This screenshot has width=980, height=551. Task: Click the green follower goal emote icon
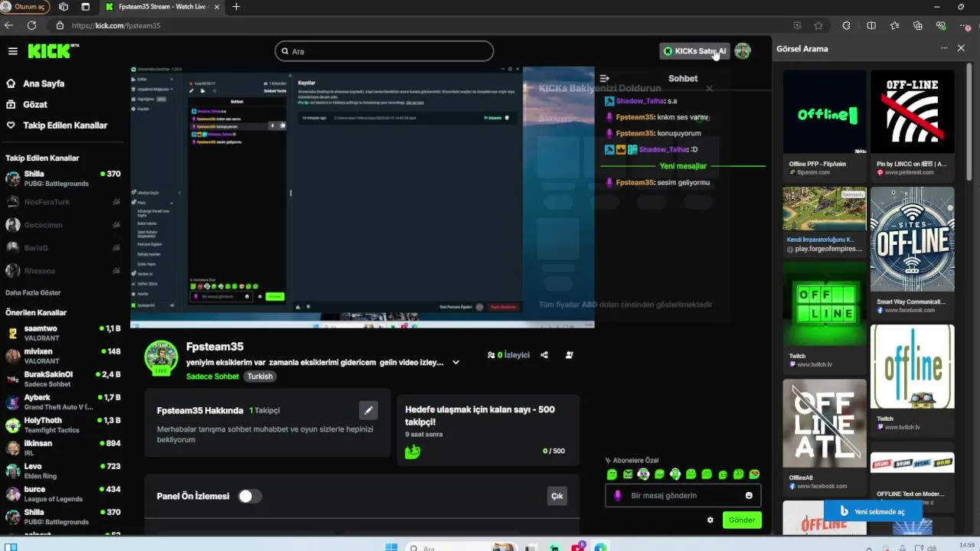[413, 452]
